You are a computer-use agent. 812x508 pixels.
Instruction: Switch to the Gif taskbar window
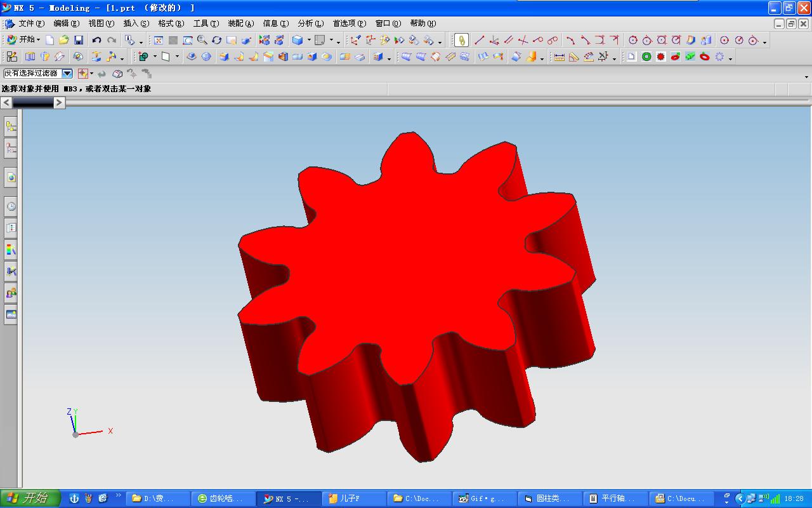484,498
